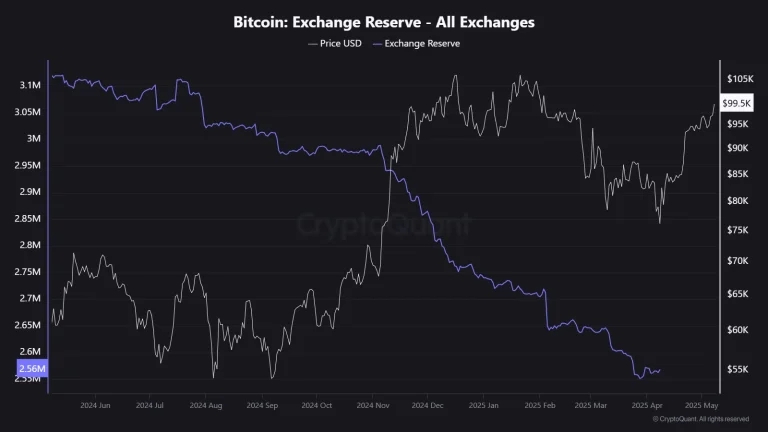Select the 2024 Jun date tick

coord(95,406)
